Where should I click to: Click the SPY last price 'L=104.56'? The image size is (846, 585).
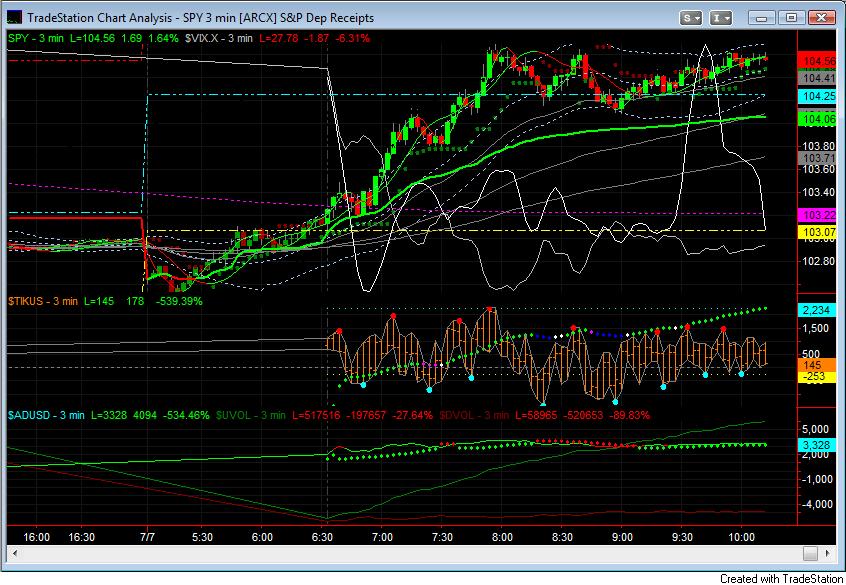(x=92, y=38)
